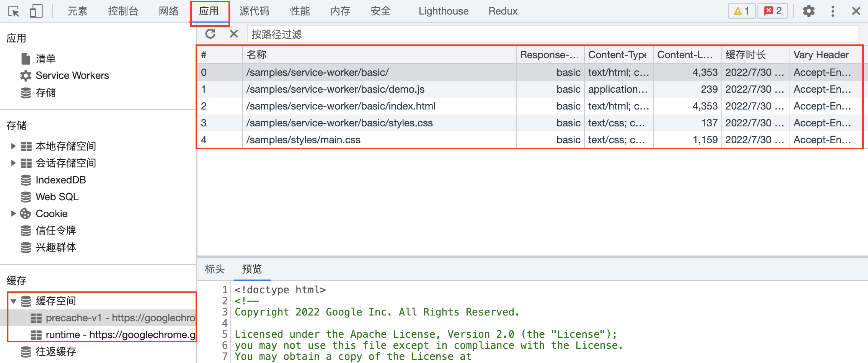Sort by the Response-Type column header
868x363 pixels.
(550, 55)
